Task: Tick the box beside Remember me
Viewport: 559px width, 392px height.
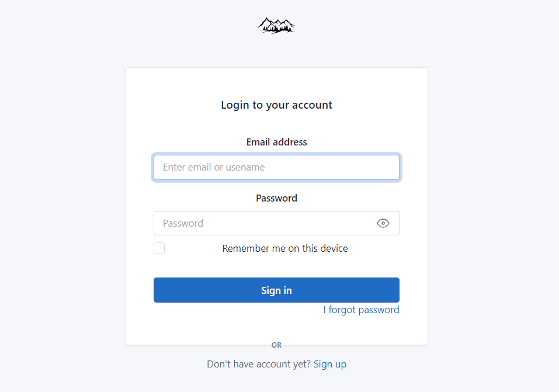Action: 159,248
